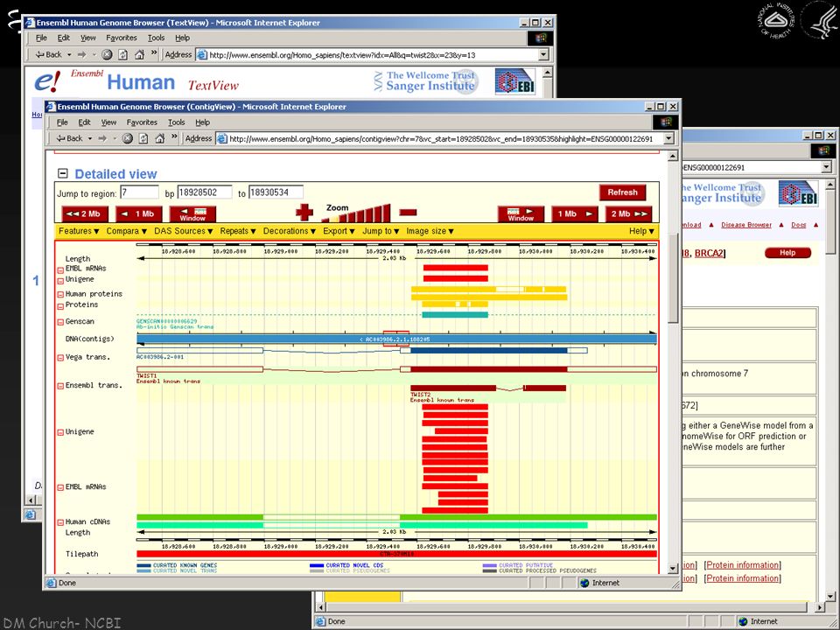Click the EBI logo in TextView window
This screenshot has width=840, height=630.
(514, 81)
